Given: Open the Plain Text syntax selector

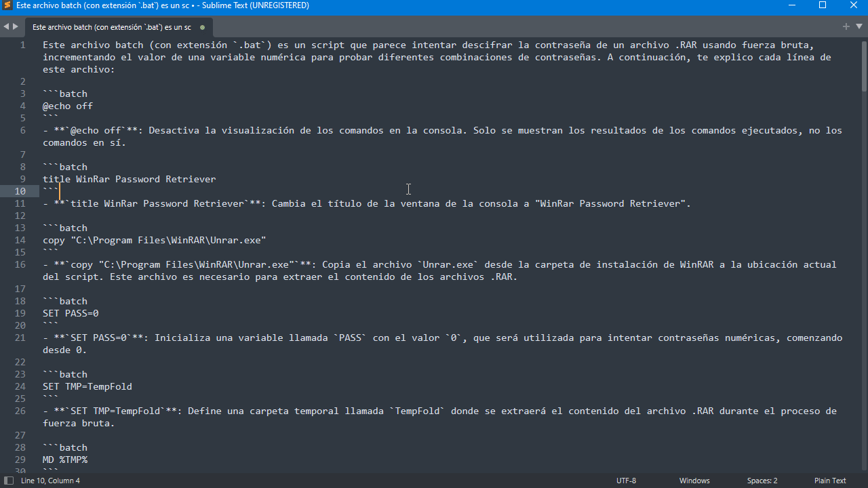Looking at the screenshot, I should [x=830, y=481].
